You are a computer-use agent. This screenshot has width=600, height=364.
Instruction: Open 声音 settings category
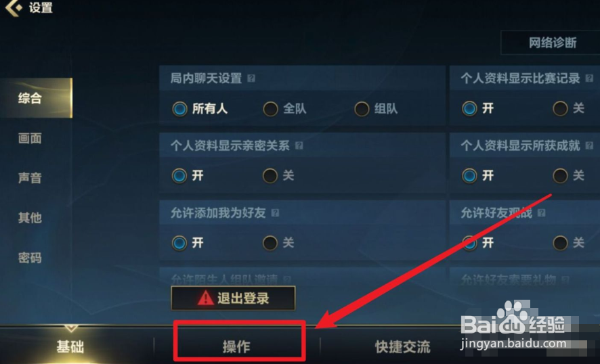click(30, 178)
